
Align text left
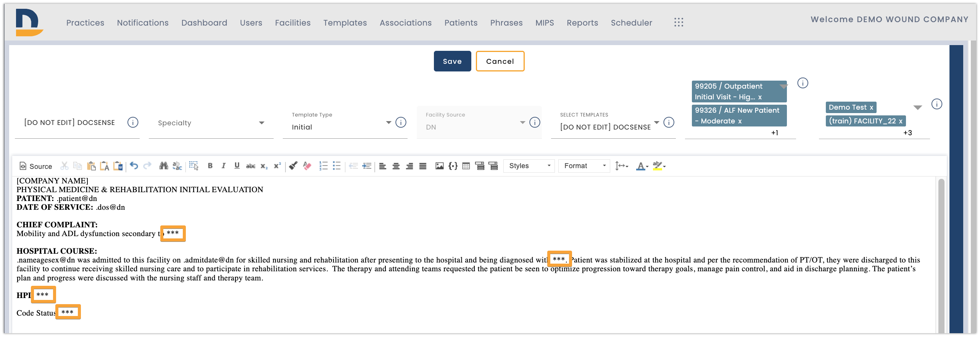[x=383, y=166]
